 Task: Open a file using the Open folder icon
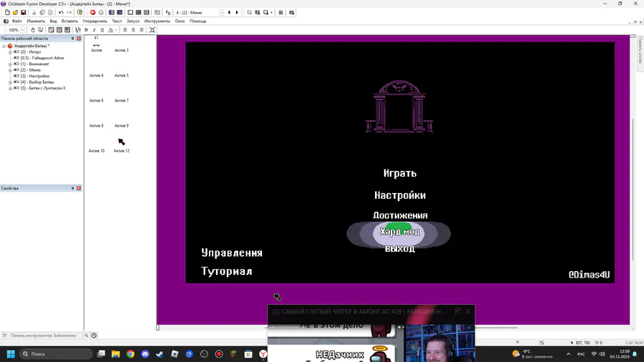[x=15, y=12]
